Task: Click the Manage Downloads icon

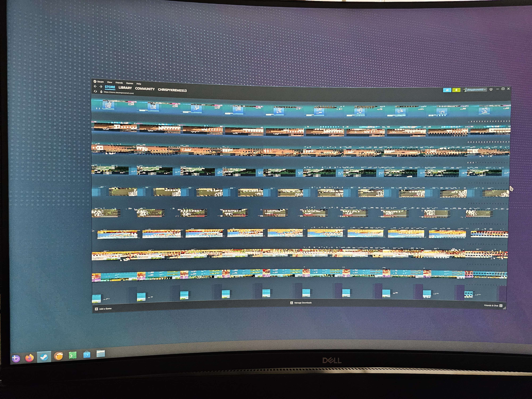Action: [x=292, y=303]
